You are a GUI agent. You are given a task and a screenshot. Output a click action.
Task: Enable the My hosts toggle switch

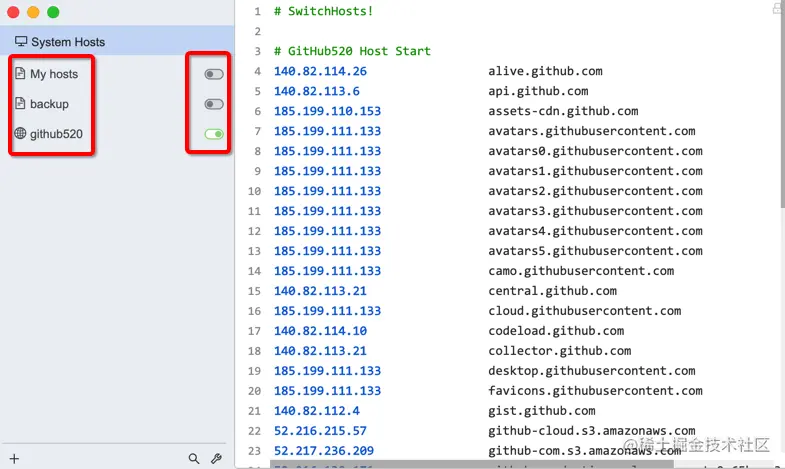(214, 75)
